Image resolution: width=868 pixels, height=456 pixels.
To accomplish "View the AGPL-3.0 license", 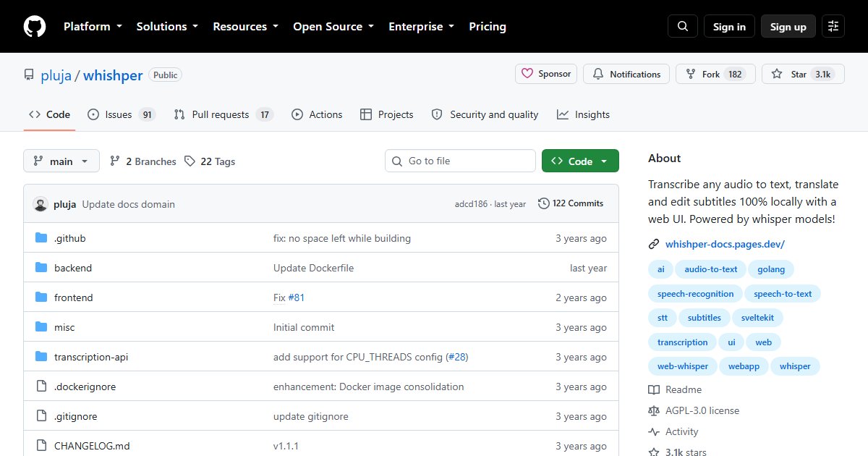I will point(694,410).
